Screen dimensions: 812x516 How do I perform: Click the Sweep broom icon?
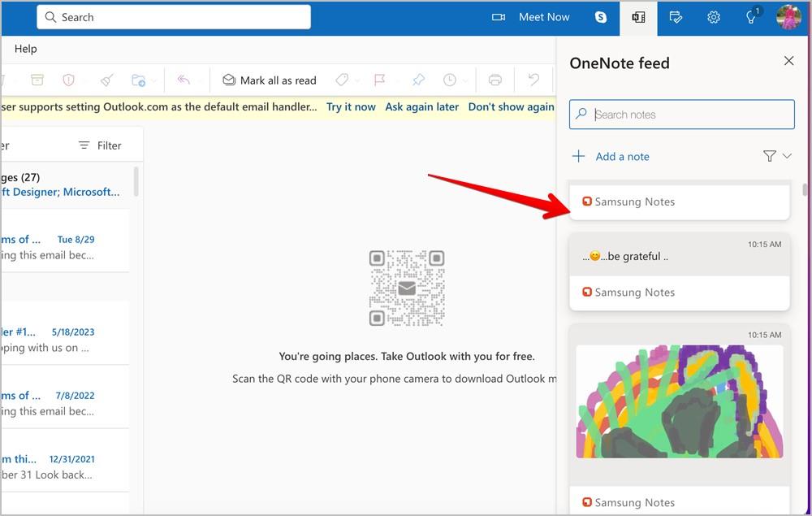coord(106,80)
